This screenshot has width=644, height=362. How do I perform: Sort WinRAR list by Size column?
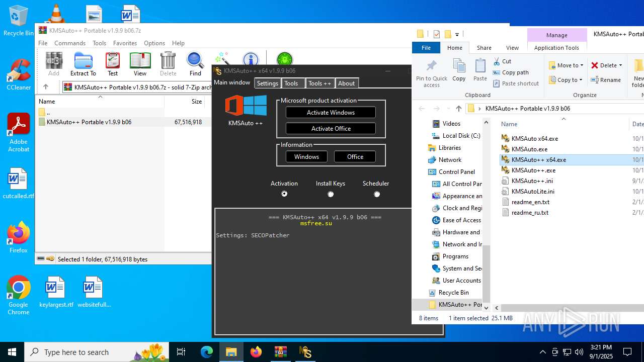(197, 102)
